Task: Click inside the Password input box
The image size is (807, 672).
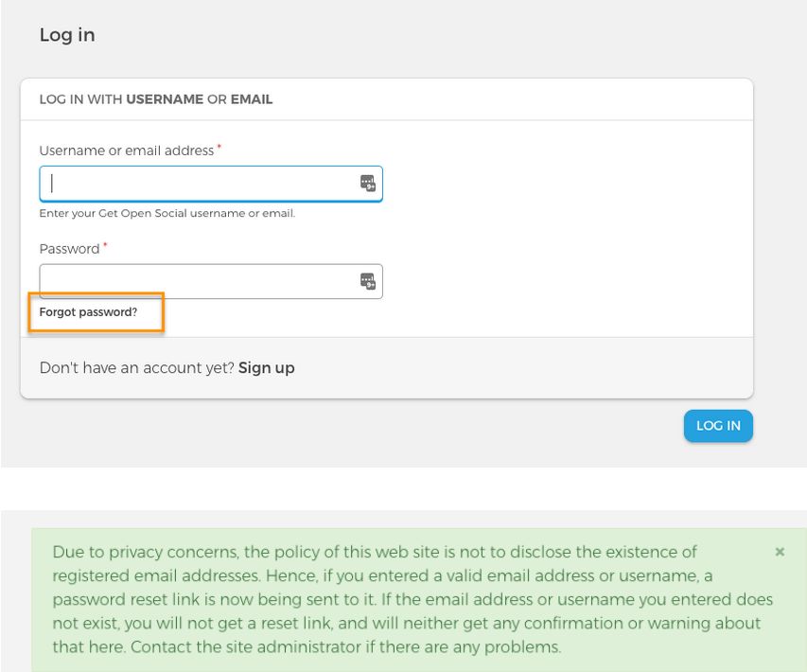Action: point(211,281)
